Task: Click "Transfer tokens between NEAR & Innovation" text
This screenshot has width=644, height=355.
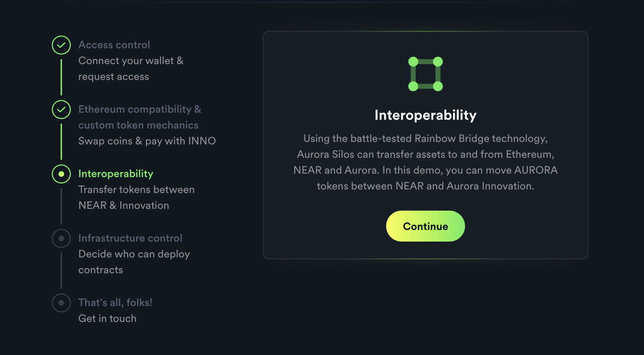Action: 136,198
